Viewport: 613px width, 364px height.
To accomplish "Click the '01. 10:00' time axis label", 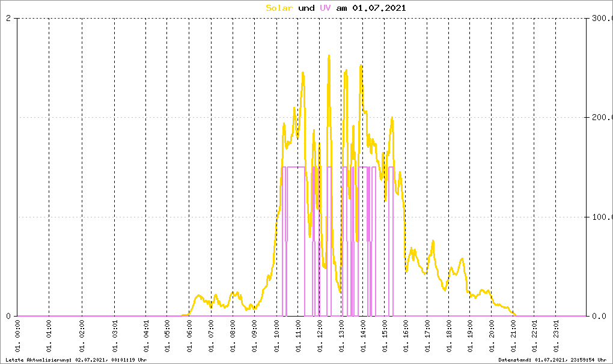I will pos(276,336).
